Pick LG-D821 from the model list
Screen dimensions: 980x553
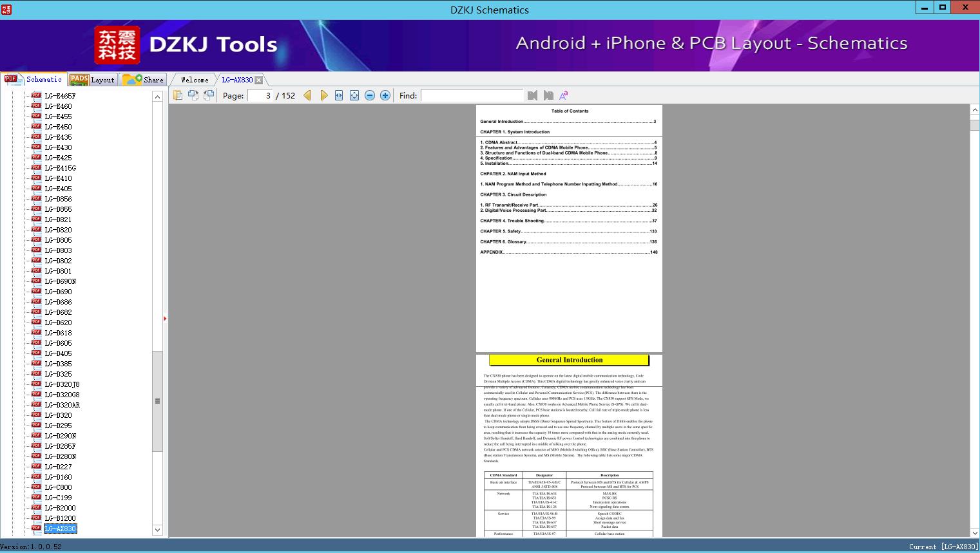coord(58,220)
